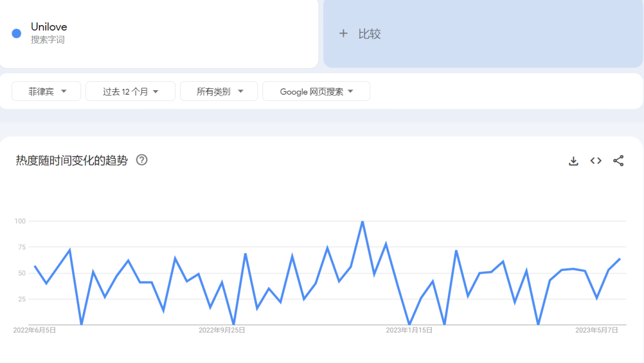
Task: Click the 比较 text to add comparison
Action: [369, 34]
